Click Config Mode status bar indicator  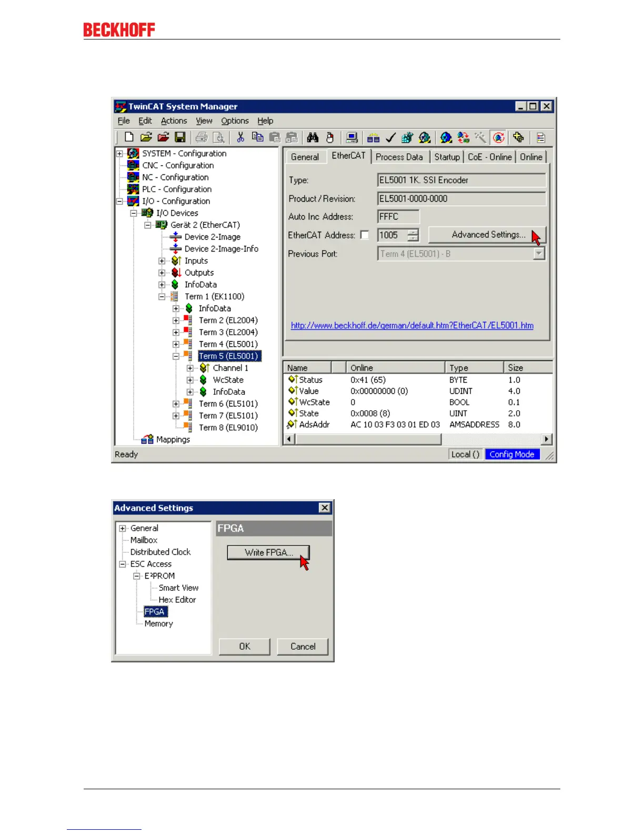click(x=512, y=454)
